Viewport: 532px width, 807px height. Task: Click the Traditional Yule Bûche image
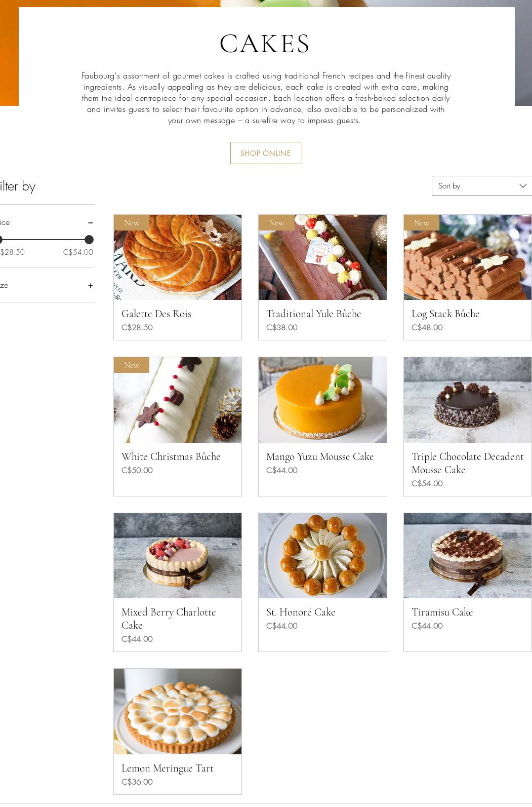click(x=322, y=257)
